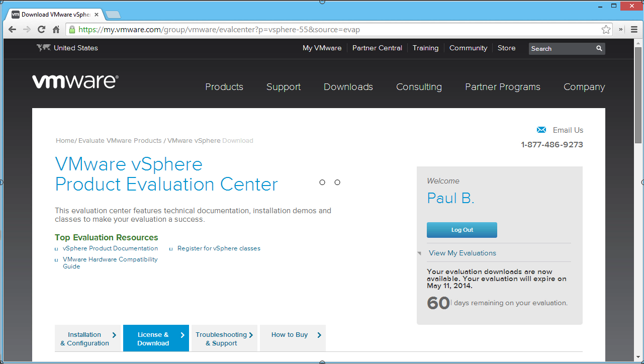Click the browser Forward arrow

coord(27,29)
